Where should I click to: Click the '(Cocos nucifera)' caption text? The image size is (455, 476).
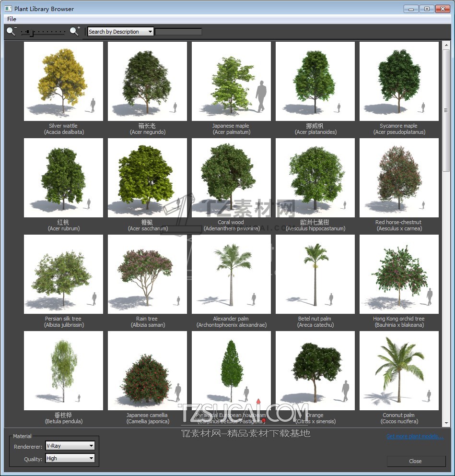tap(399, 421)
